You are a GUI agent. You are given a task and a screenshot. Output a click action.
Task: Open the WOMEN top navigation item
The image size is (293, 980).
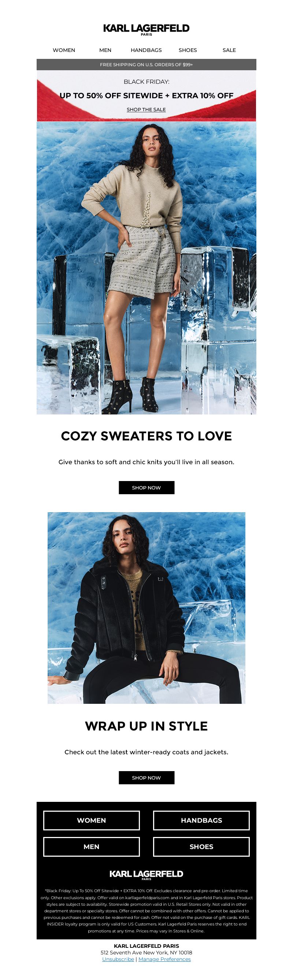coord(64,50)
